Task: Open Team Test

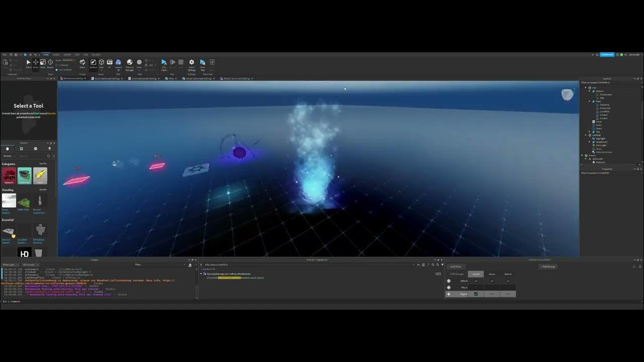Action: point(202,64)
